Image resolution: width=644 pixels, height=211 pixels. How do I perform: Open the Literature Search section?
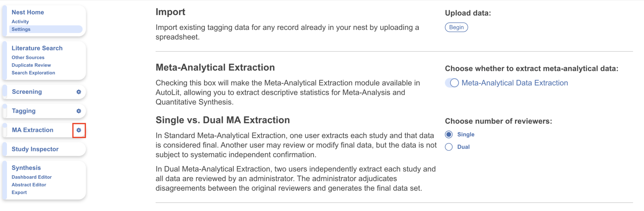coord(37,48)
